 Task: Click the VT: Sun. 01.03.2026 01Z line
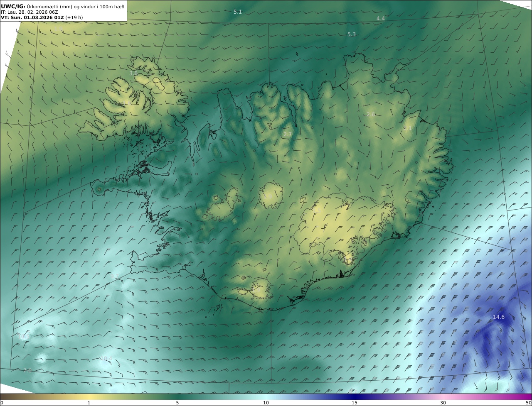click(x=42, y=18)
